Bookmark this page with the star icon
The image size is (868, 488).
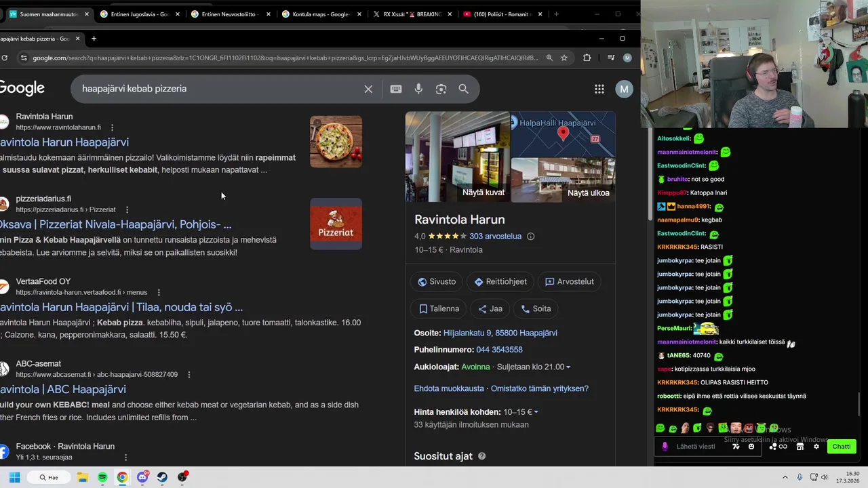(x=564, y=58)
